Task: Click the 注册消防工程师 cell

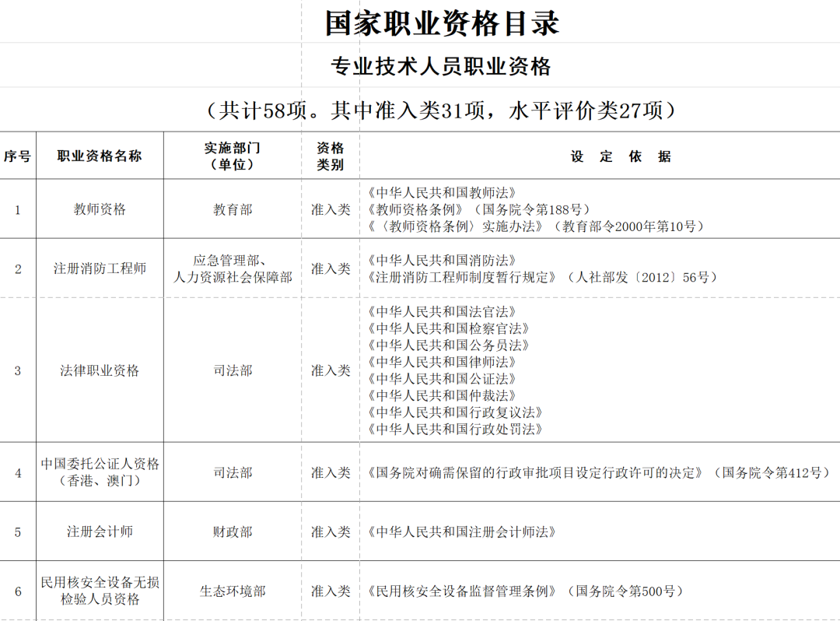Action: pyautogui.click(x=100, y=268)
